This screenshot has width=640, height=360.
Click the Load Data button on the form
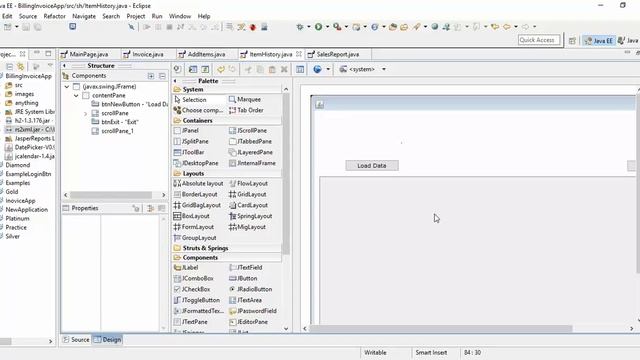371,166
